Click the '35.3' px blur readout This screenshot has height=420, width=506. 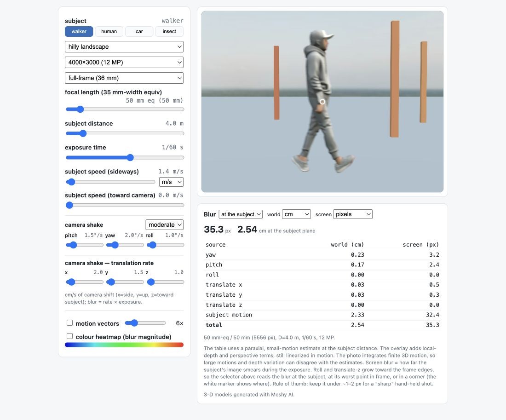(x=213, y=230)
